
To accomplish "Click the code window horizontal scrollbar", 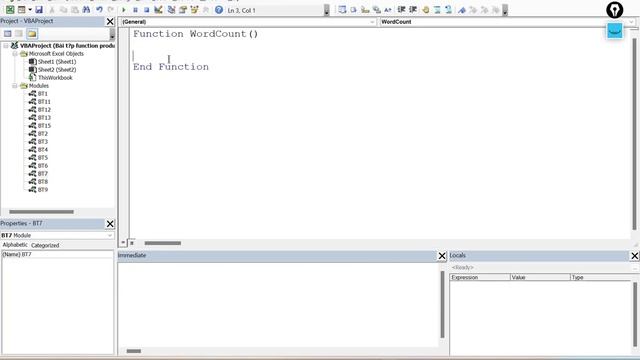I will tap(162, 243).
